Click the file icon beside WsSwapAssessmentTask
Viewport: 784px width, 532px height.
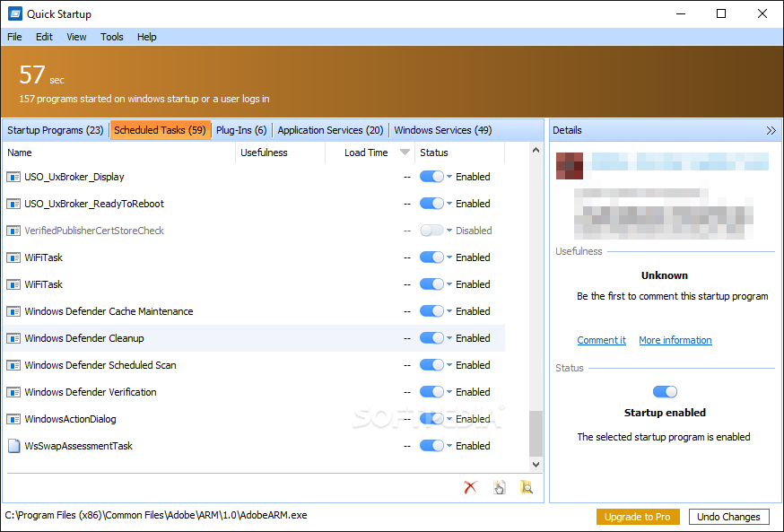[x=14, y=446]
